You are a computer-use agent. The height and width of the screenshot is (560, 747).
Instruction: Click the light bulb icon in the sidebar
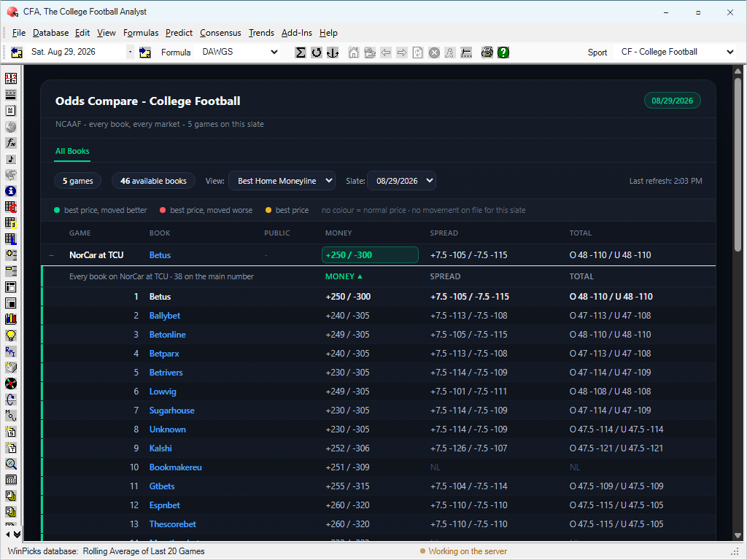tap(11, 335)
